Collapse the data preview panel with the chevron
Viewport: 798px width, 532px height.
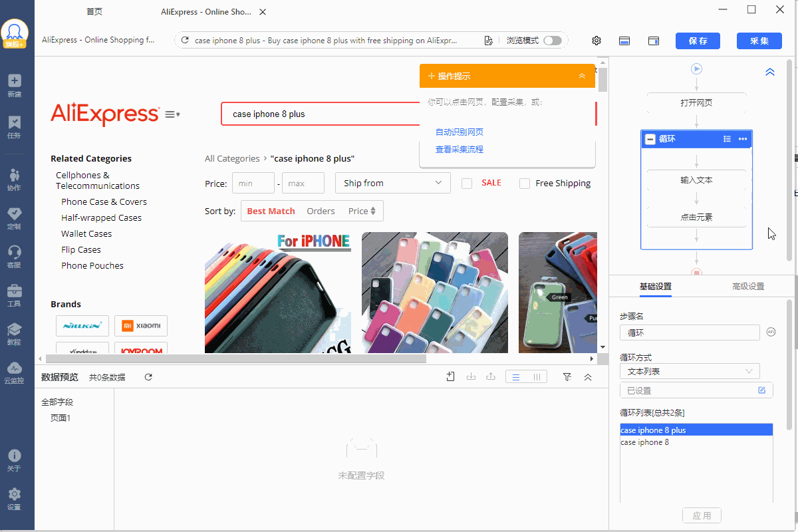(x=588, y=377)
